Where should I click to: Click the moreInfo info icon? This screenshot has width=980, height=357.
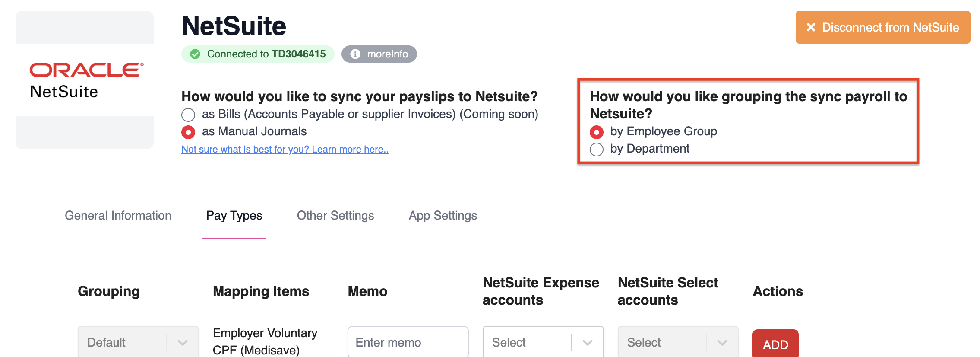coord(355,54)
